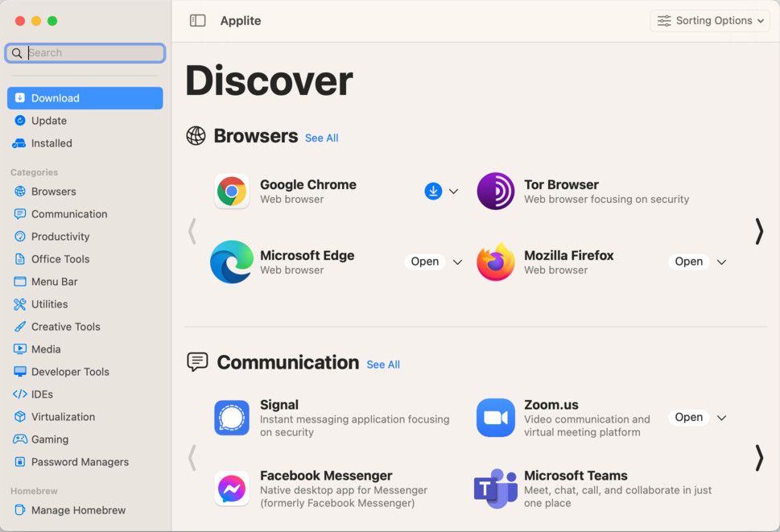Click the Zoom.us app icon
Screen dimensions: 780x532
tap(496, 418)
